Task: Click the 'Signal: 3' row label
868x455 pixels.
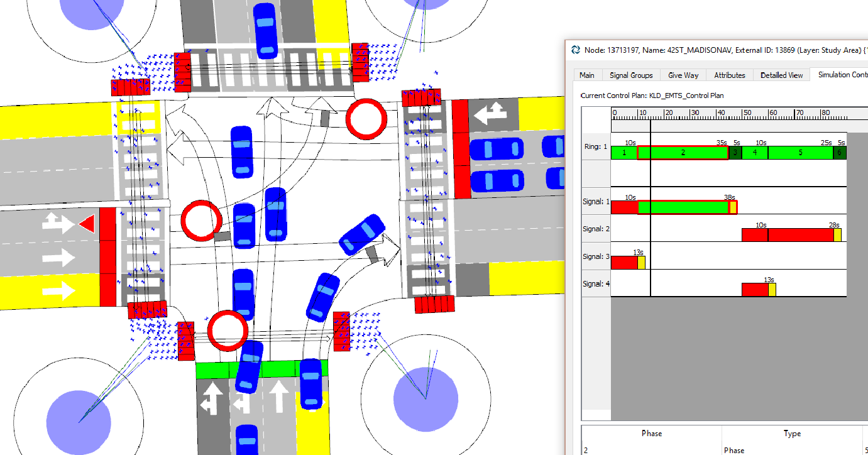Action: pos(596,256)
